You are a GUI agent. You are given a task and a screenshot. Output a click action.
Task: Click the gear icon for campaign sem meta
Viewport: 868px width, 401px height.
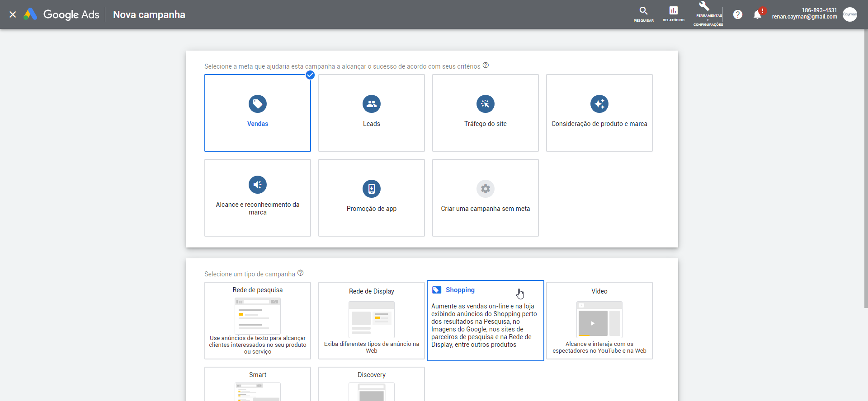coord(486,189)
